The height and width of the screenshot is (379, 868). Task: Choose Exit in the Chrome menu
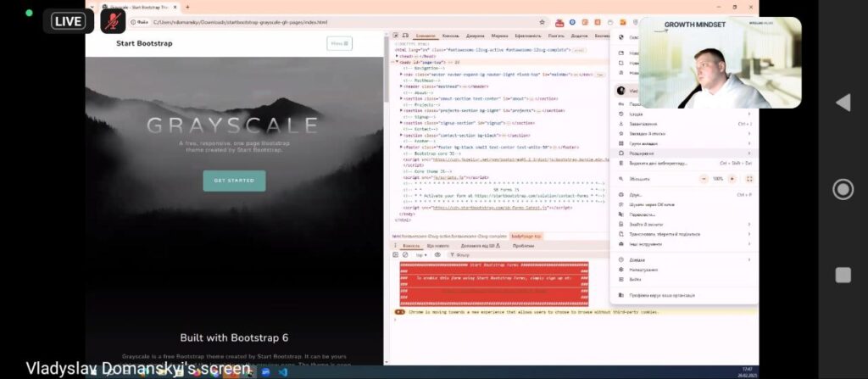tap(684, 279)
